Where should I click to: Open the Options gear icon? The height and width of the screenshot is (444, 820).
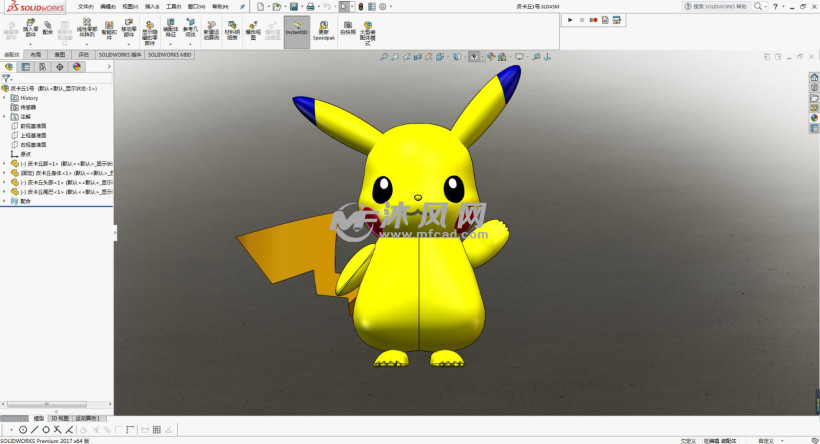[383, 7]
